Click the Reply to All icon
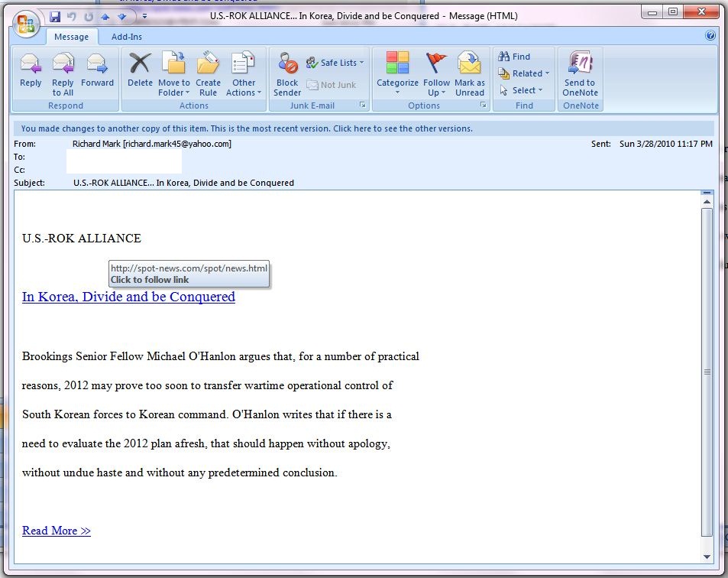728x578 pixels. coord(63,74)
